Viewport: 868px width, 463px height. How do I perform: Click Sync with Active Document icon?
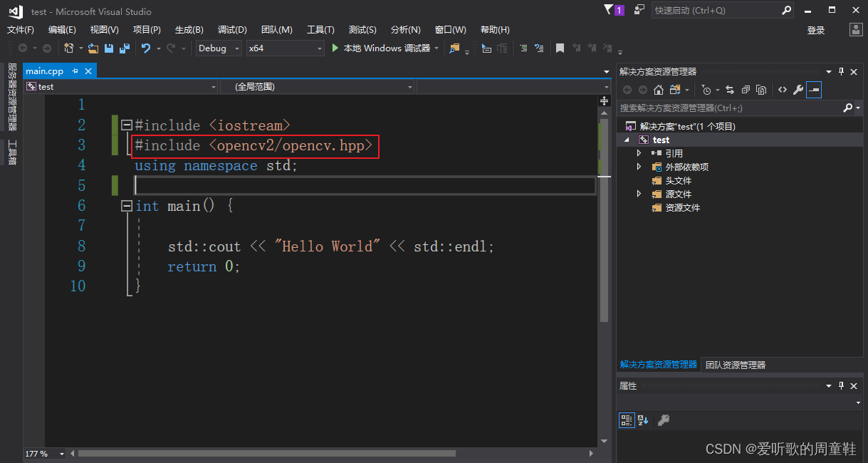point(730,90)
